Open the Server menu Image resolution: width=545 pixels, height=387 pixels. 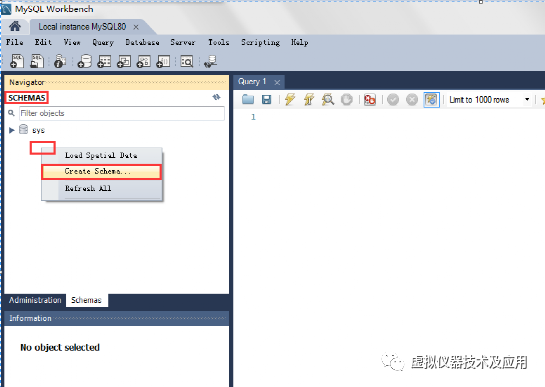tap(183, 42)
